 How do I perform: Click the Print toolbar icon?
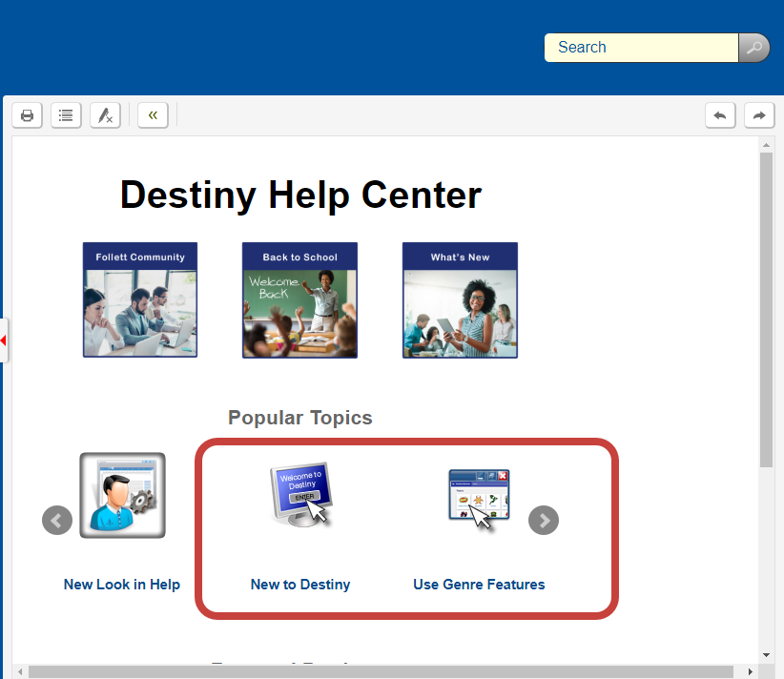[27, 115]
